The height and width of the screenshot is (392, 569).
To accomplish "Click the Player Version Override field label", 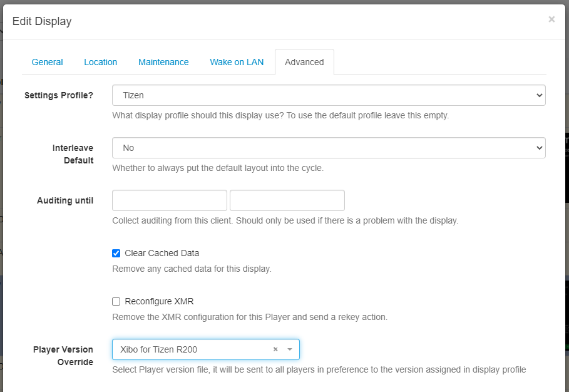I will pos(63,356).
